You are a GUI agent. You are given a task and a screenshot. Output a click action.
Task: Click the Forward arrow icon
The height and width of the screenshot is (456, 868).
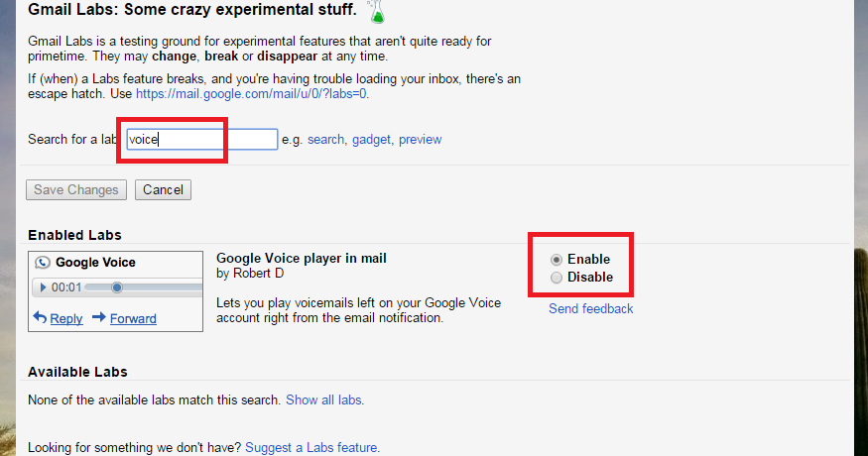tap(99, 317)
